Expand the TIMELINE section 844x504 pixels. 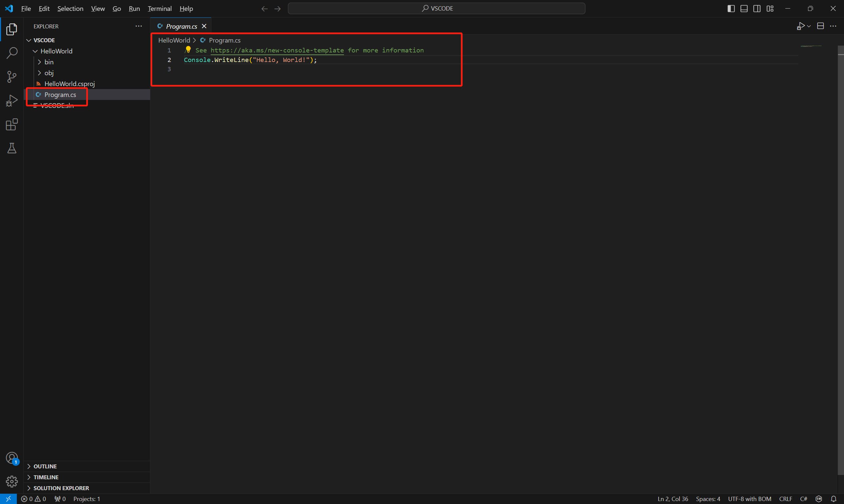point(87,477)
